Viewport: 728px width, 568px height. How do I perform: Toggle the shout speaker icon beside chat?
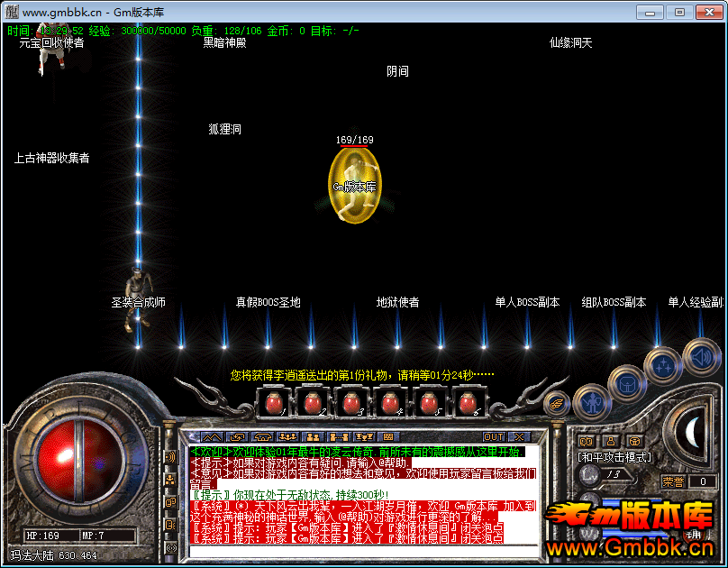click(x=170, y=457)
